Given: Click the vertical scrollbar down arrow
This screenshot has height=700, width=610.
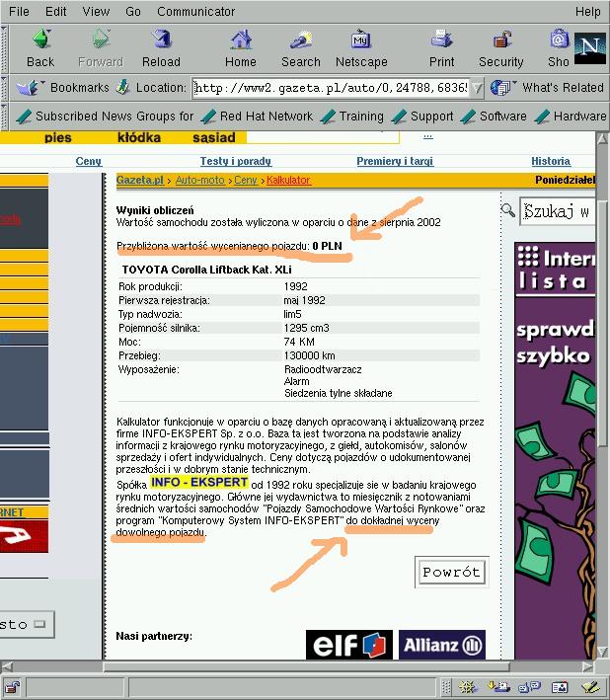Looking at the screenshot, I should point(602,652).
